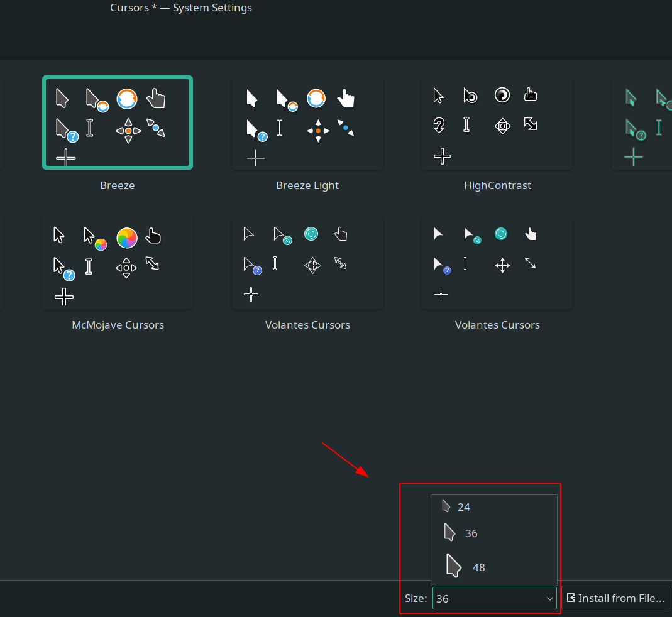The height and width of the screenshot is (617, 672).
Task: Click the rainbow wheel cursor in McMojave preview
Action: pyautogui.click(x=127, y=238)
